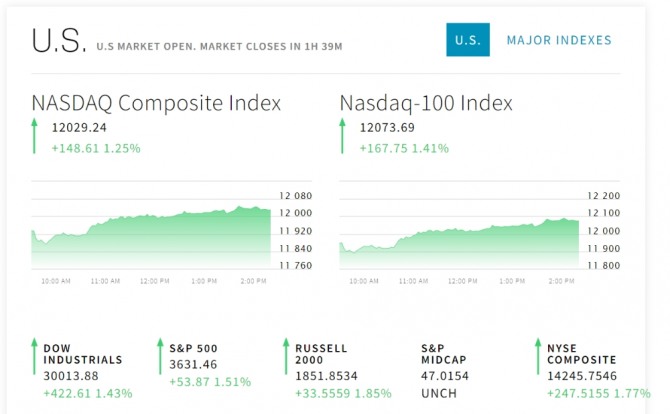Image resolution: width=670 pixels, height=414 pixels.
Task: Open the NYSE Composite index link
Action: coord(581,354)
